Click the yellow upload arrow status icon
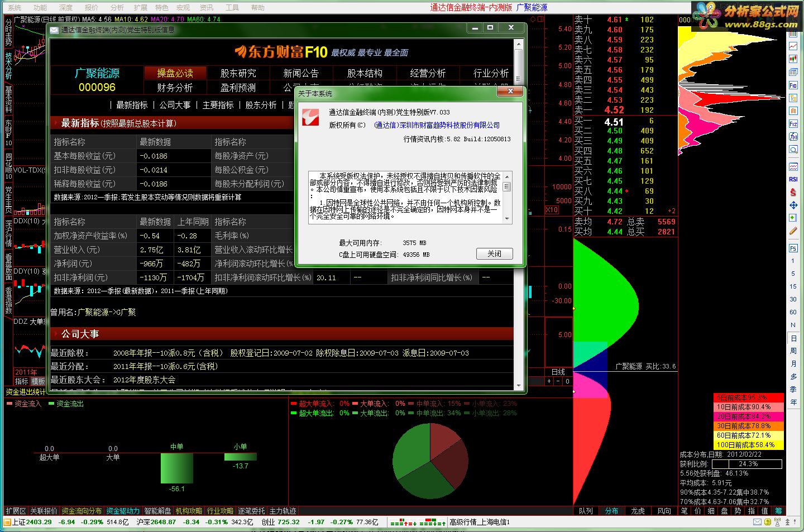Viewport: 804px width, 532px height. pyautogui.click(x=767, y=522)
